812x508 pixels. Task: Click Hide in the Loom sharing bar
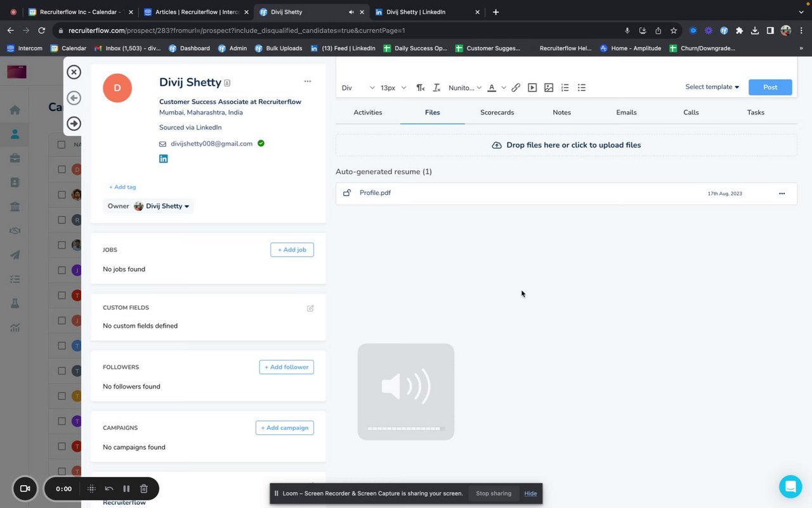click(x=530, y=493)
